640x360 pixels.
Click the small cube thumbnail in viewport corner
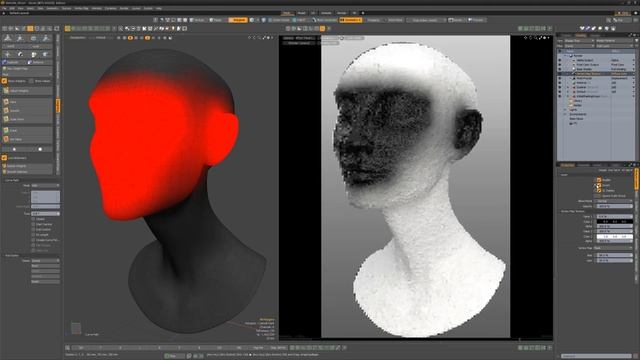76,328
